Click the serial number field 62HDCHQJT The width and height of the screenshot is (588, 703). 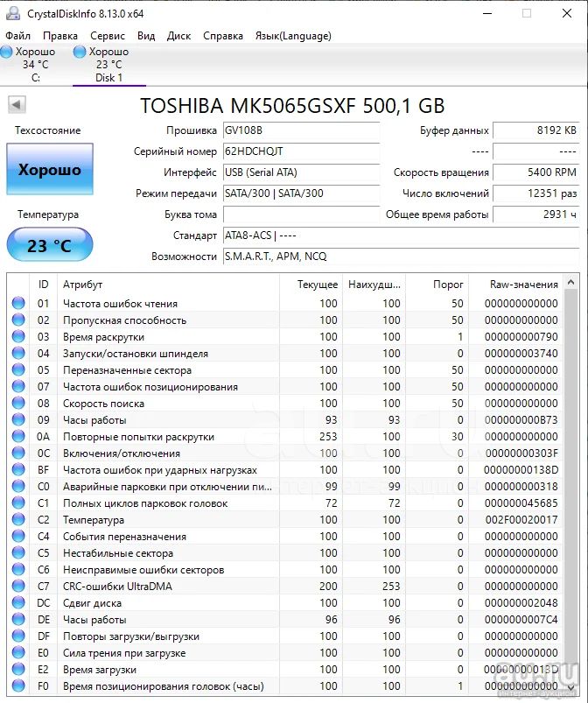[x=301, y=151]
